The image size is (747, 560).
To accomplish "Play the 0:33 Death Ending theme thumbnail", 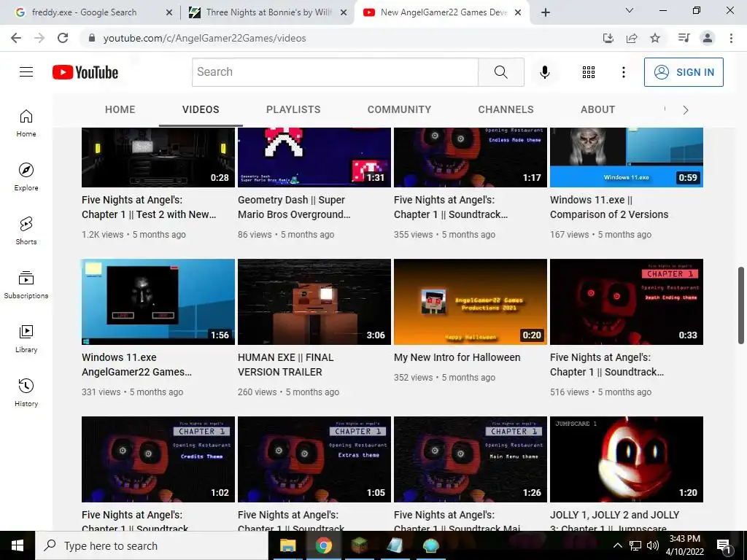I will 627,301.
